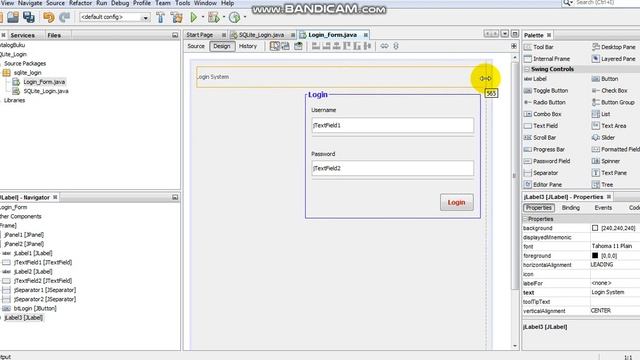Open the Debug Project dropdown arrow
Screen dimensions: 640x360
224,17
